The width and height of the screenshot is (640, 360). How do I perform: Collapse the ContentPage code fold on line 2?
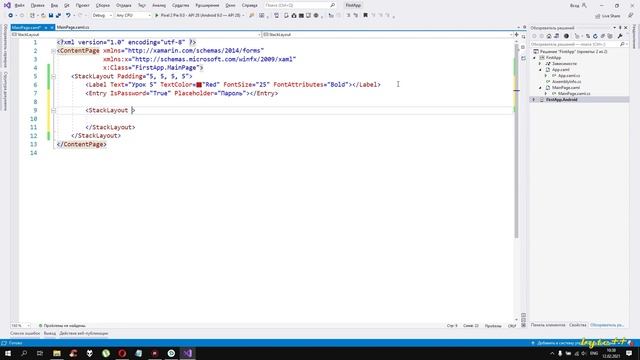53,51
